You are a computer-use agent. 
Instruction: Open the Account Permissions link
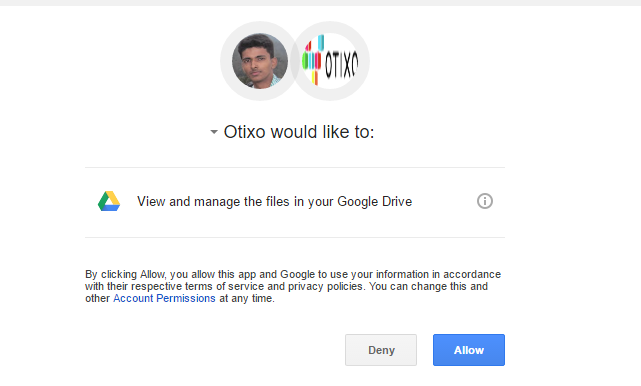tap(164, 298)
